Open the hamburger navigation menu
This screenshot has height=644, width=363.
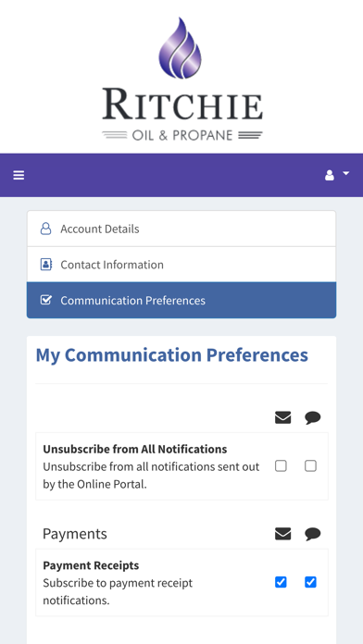(19, 176)
